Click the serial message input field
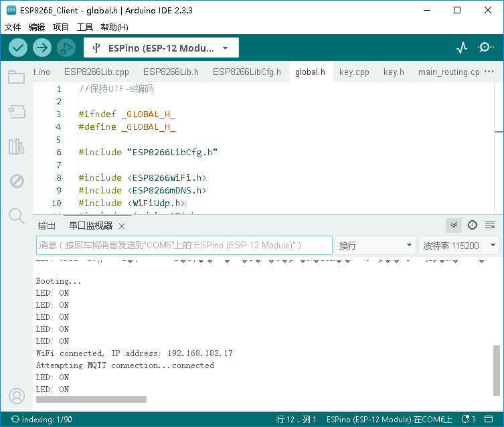 tap(184, 246)
